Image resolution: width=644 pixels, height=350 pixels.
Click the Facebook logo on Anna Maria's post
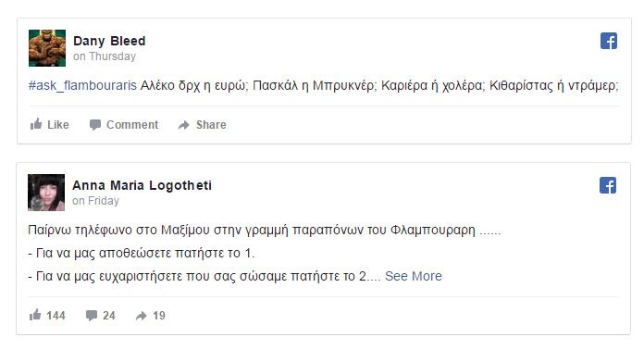pos(607,186)
